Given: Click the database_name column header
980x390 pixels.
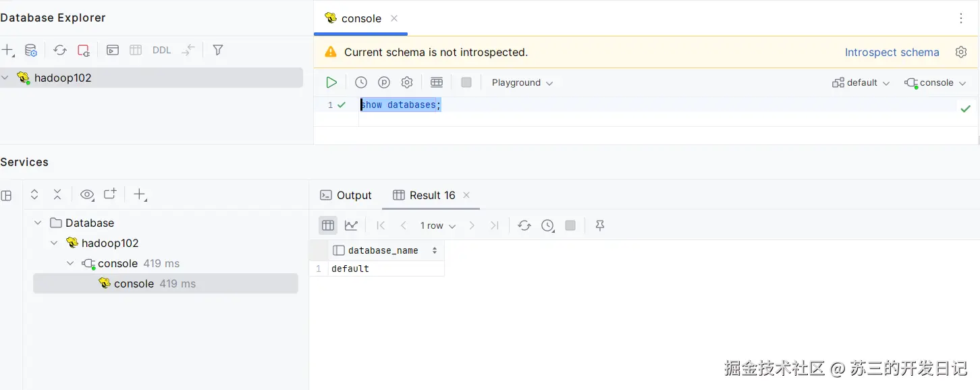Looking at the screenshot, I should 383,250.
